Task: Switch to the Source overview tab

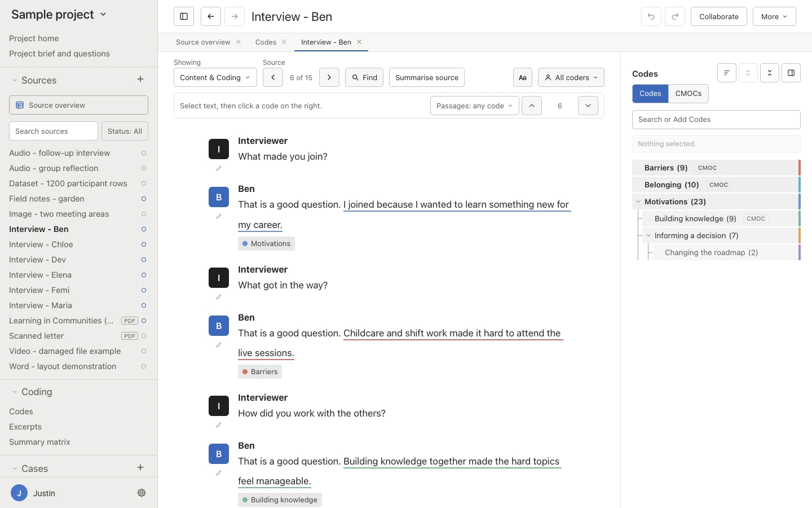Action: click(x=203, y=42)
